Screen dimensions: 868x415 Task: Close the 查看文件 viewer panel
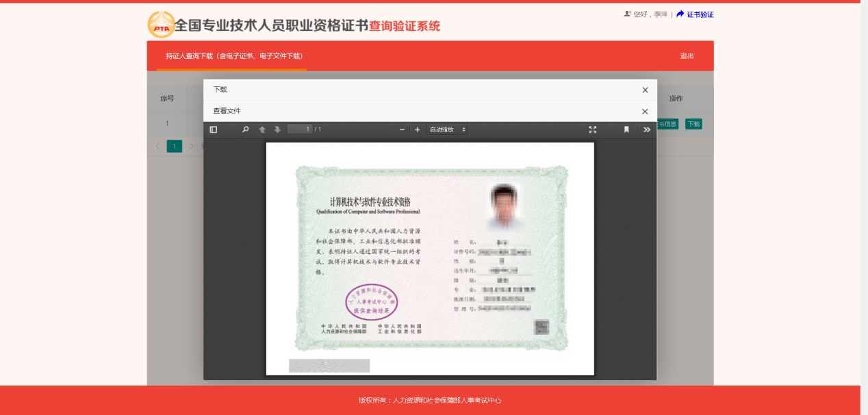coord(644,111)
